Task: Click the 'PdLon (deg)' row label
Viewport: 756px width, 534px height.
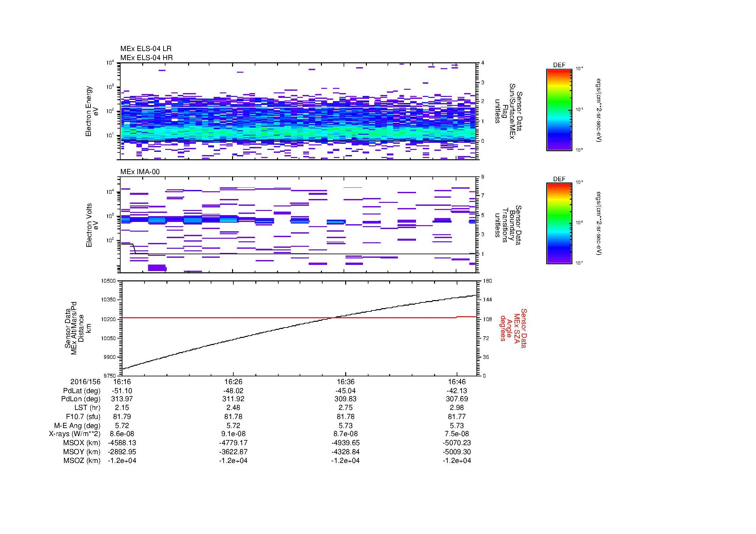Action: 81,399
